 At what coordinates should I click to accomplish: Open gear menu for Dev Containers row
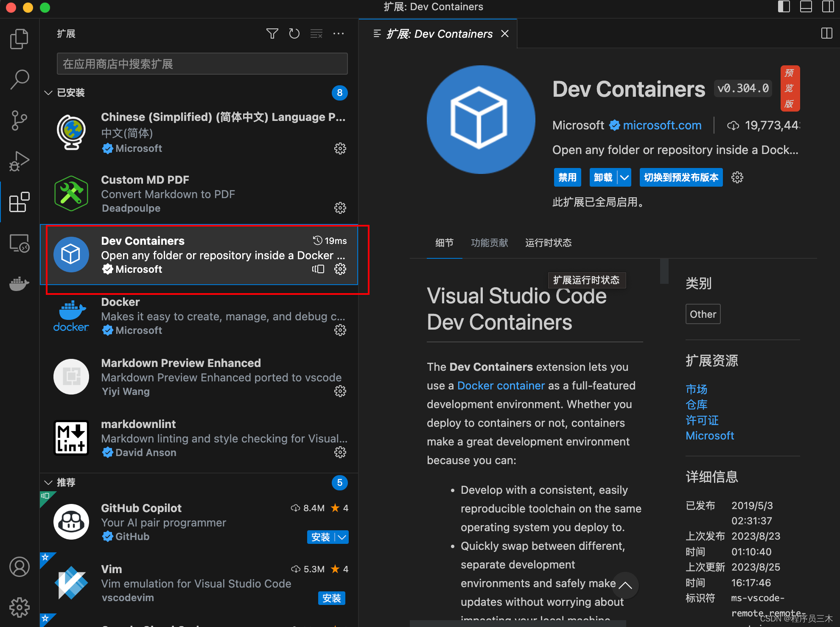[340, 269]
